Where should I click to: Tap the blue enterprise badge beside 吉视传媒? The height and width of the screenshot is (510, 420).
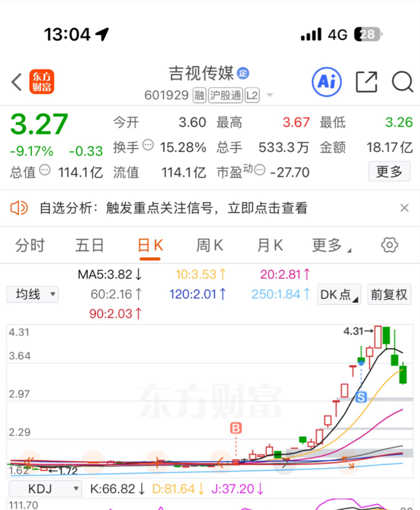coord(243,73)
